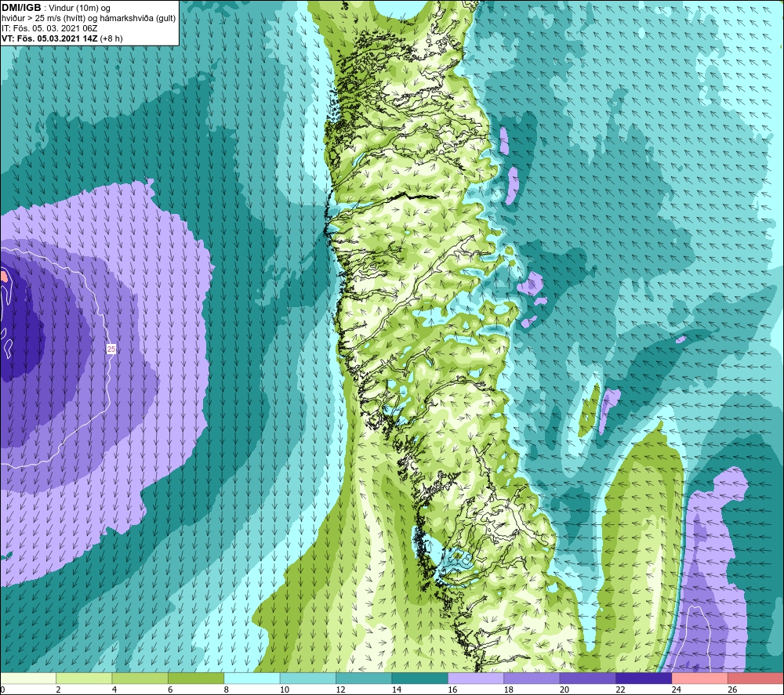Screen dimensions: 784x695
Task: Pick the pale yellow 0–2 m/s scale swatch
Action: 28,678
